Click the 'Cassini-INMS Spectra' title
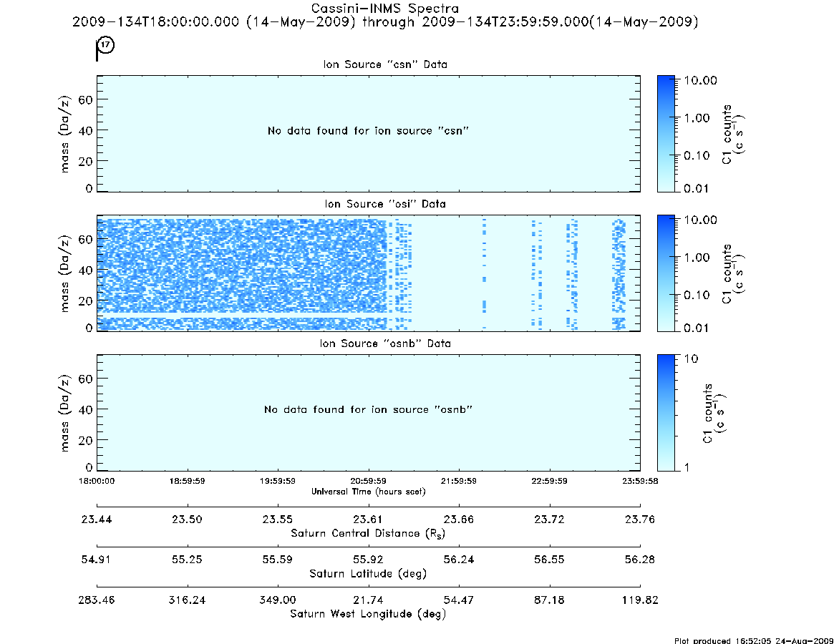Screen dimensions: 834x644 tap(384, 9)
